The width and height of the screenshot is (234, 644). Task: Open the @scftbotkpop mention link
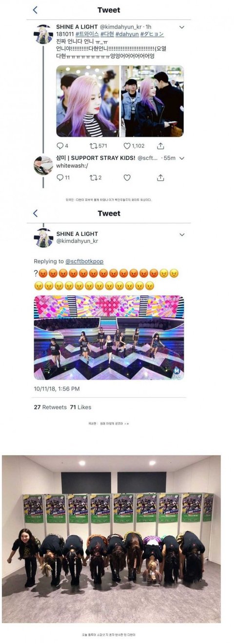pyautogui.click(x=84, y=262)
